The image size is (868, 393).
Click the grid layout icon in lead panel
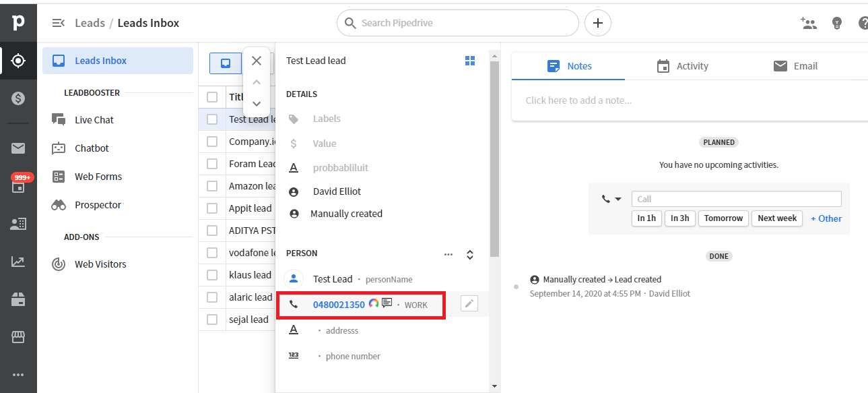[x=470, y=61]
